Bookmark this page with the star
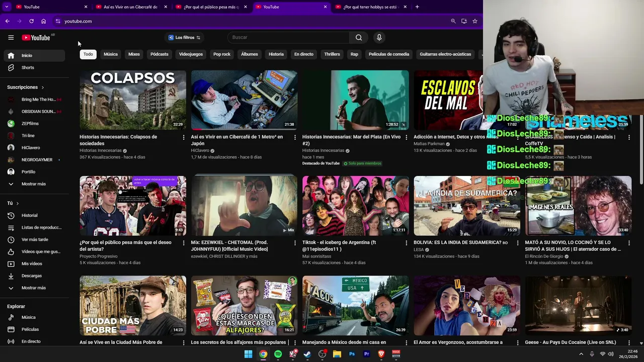The image size is (644, 362). (474, 21)
